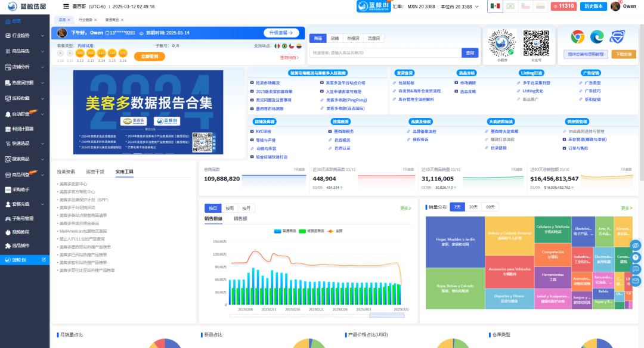This screenshot has width=644, height=348.
Task: Click the orange 下载安装 button
Action: (x=624, y=54)
